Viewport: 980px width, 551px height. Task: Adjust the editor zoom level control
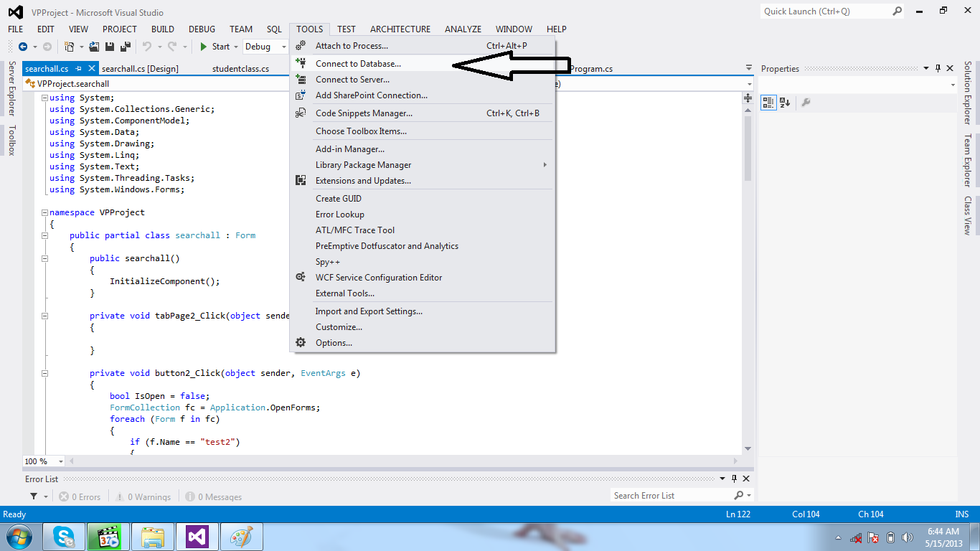tap(43, 461)
